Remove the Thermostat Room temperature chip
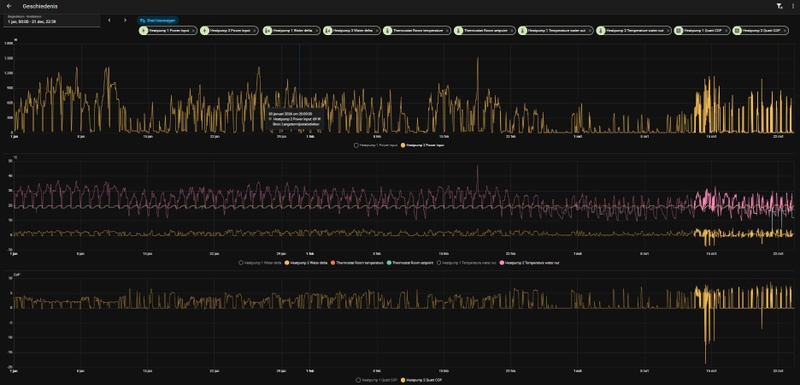The width and height of the screenshot is (800, 385). tap(447, 31)
